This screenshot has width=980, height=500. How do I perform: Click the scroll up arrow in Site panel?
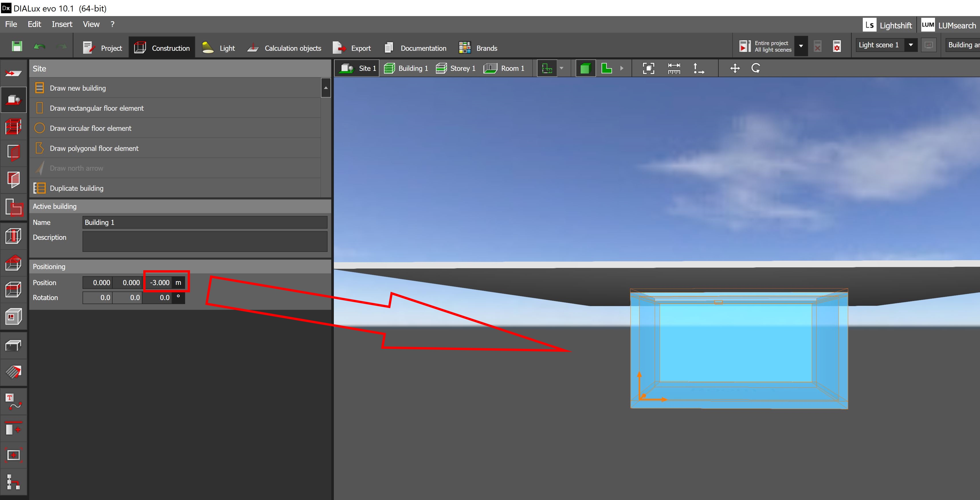coord(326,88)
